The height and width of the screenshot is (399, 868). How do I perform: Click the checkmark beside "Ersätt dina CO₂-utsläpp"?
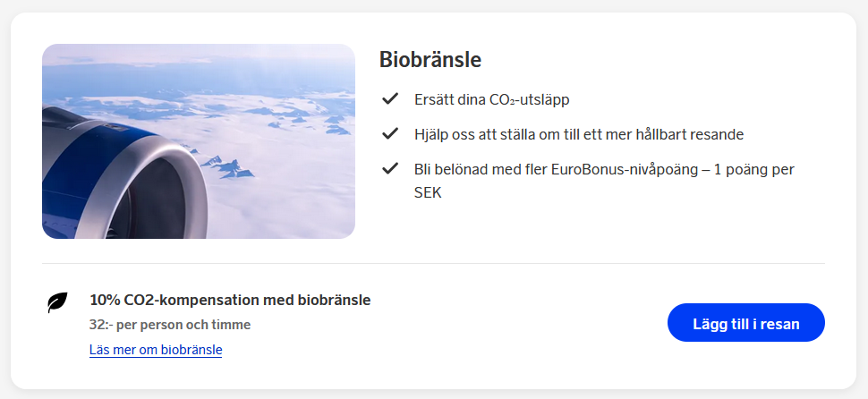tap(389, 98)
